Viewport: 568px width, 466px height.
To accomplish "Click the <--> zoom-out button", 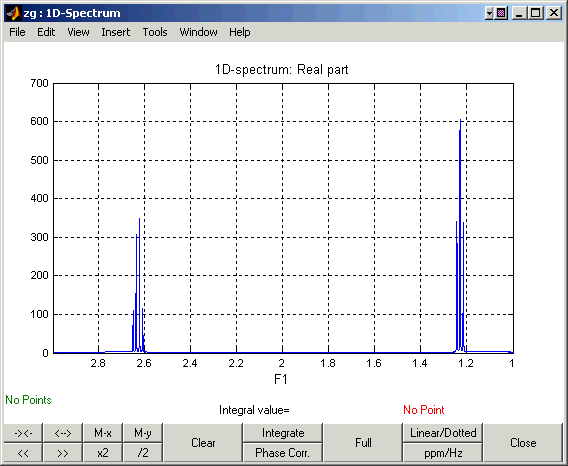I will (63, 433).
